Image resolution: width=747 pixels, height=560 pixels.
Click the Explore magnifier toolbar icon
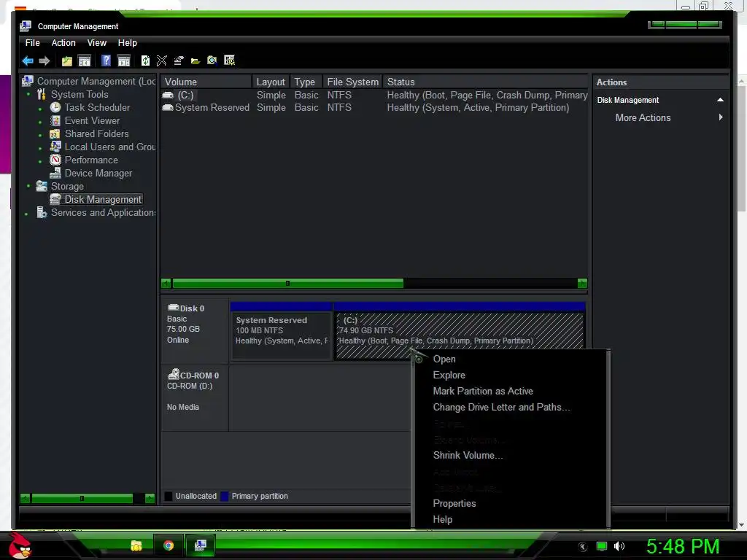(212, 61)
